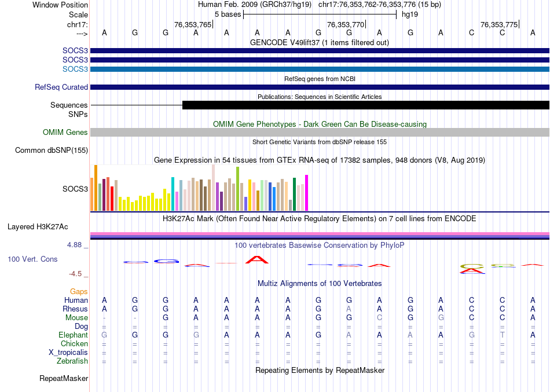Click the Common dbSNP(155) label
This screenshot has height=392, width=550.
(52, 150)
